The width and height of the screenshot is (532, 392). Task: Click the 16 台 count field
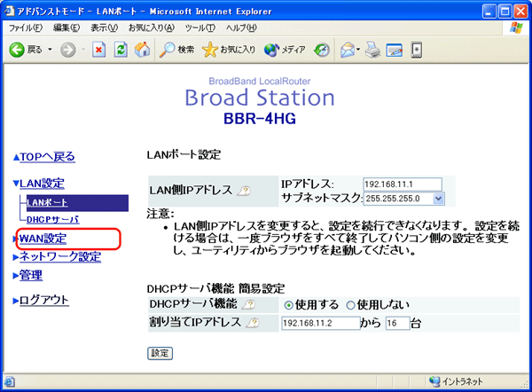(397, 323)
